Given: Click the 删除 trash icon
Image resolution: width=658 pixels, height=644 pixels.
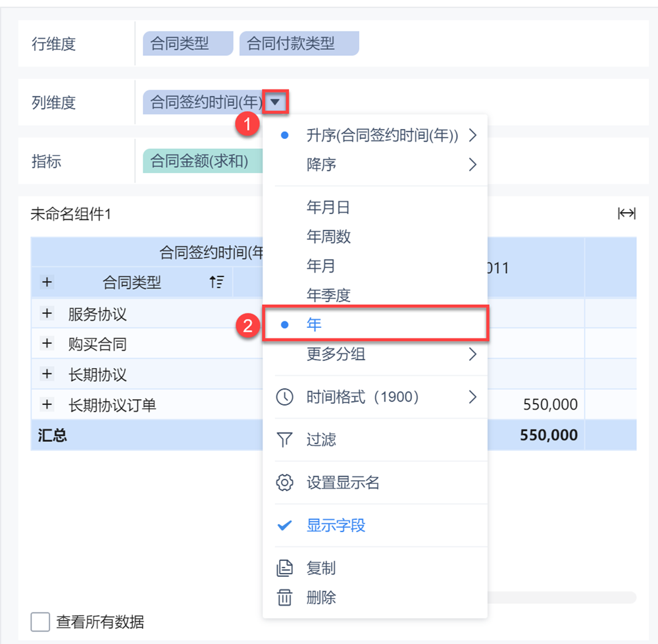Looking at the screenshot, I should click(x=284, y=597).
